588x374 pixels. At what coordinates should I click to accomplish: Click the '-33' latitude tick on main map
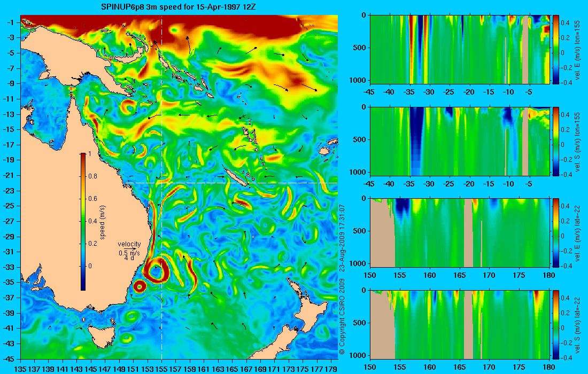coord(8,267)
